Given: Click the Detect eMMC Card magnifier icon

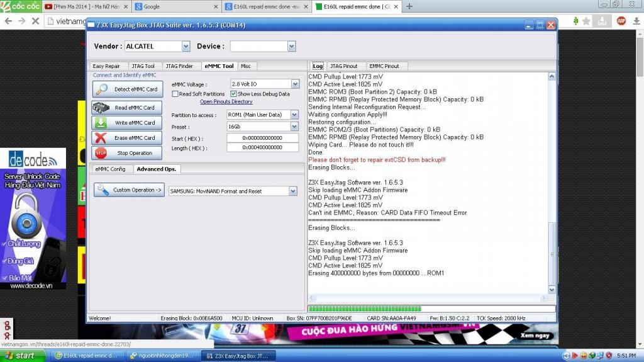Looking at the screenshot, I should [x=102, y=89].
